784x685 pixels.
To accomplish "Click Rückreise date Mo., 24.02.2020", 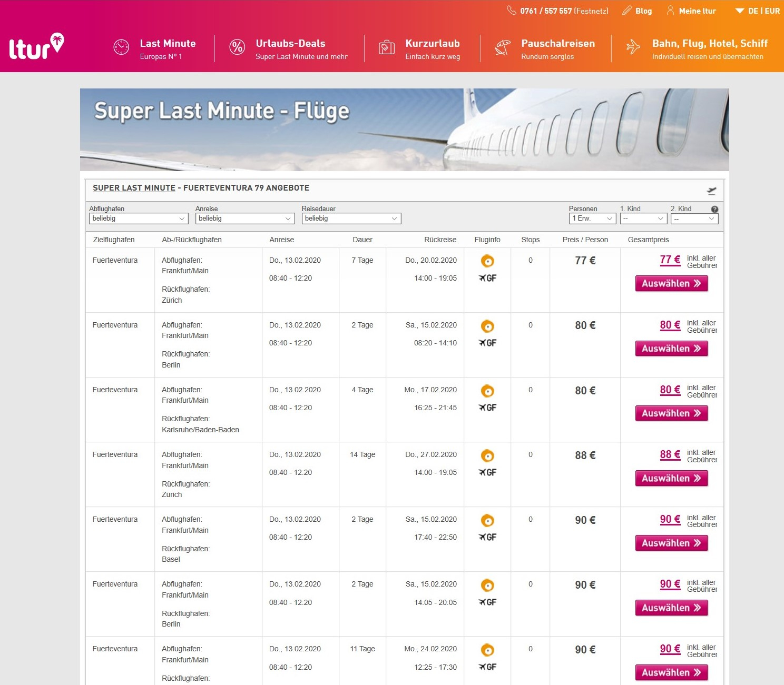I will (430, 649).
